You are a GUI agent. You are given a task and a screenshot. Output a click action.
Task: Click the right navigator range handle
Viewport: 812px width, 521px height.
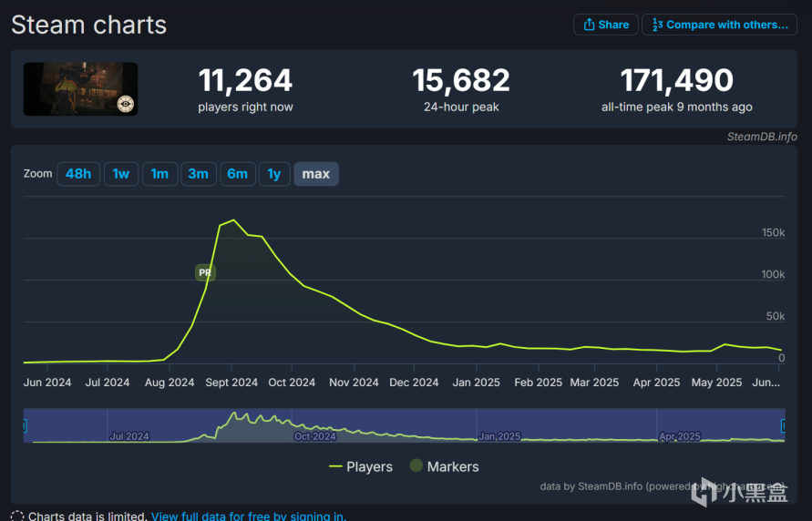[783, 425]
